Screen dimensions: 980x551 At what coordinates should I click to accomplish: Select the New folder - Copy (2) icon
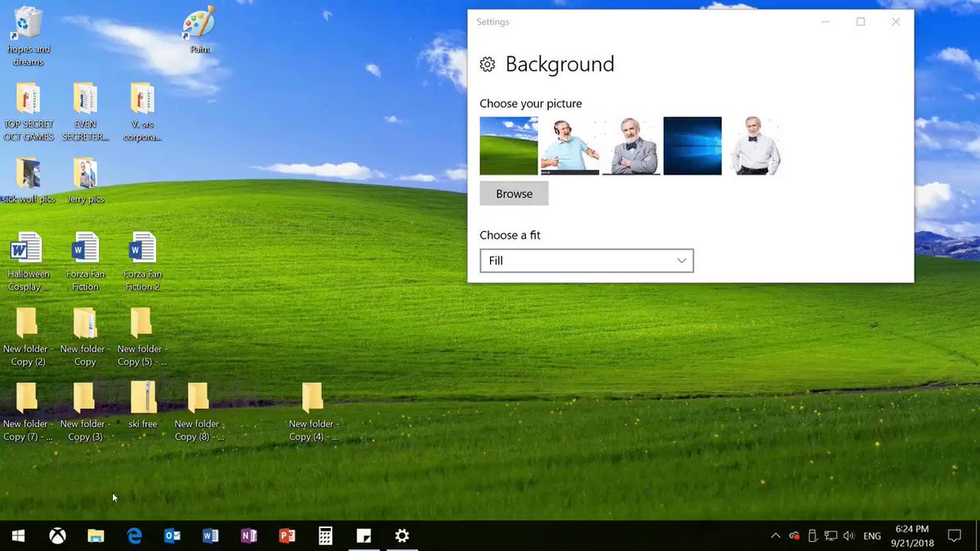pyautogui.click(x=29, y=337)
